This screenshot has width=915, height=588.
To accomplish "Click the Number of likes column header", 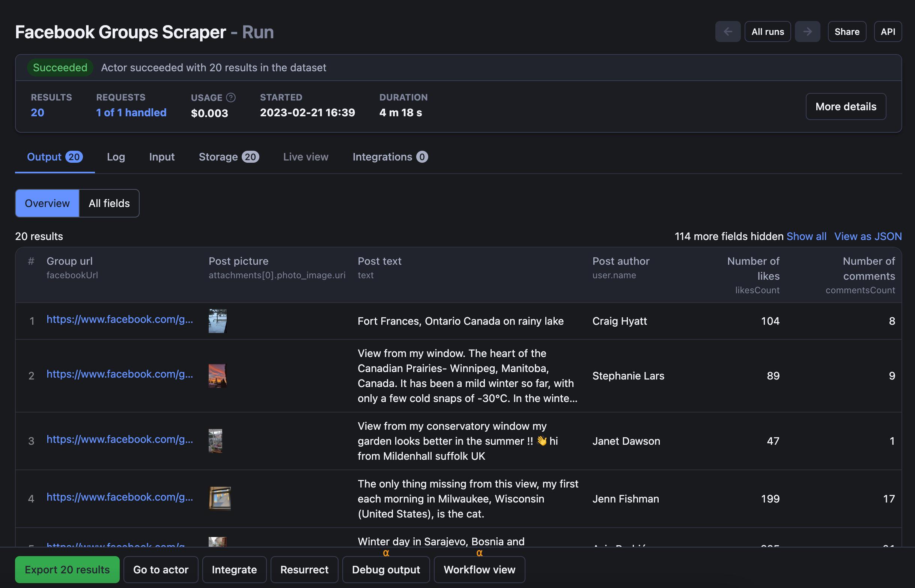I will coord(753,268).
